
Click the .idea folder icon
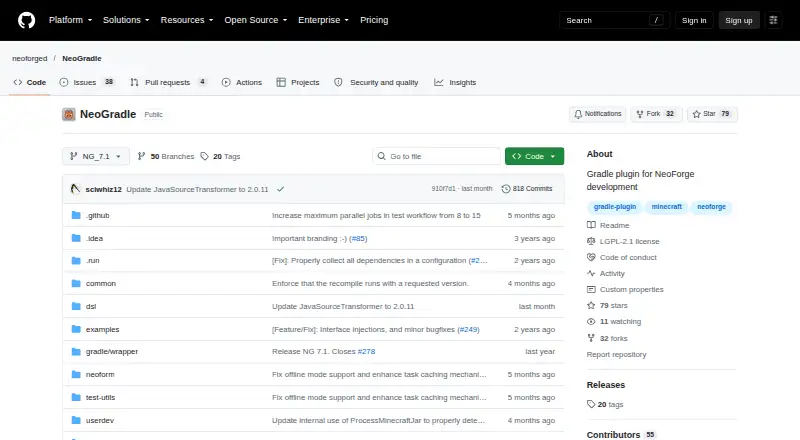(76, 238)
